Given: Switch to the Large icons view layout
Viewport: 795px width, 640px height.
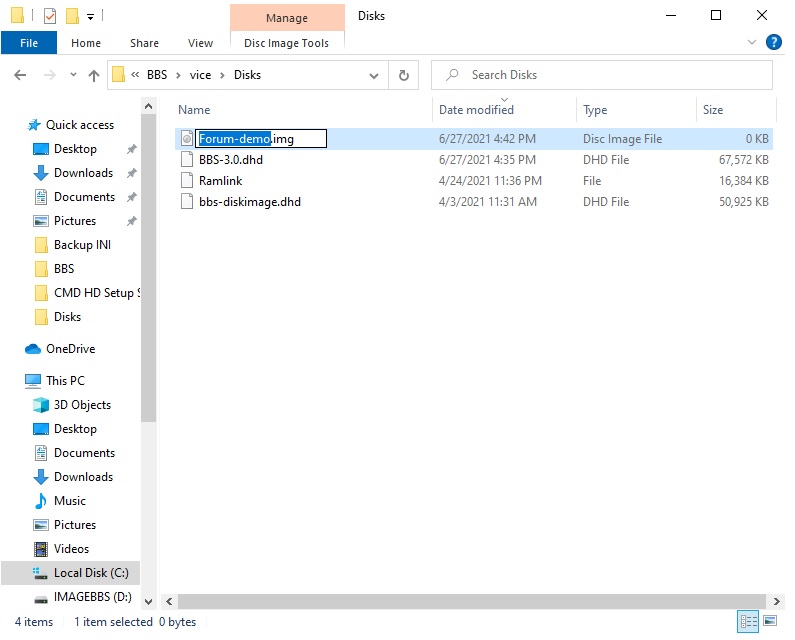Looking at the screenshot, I should point(770,621).
